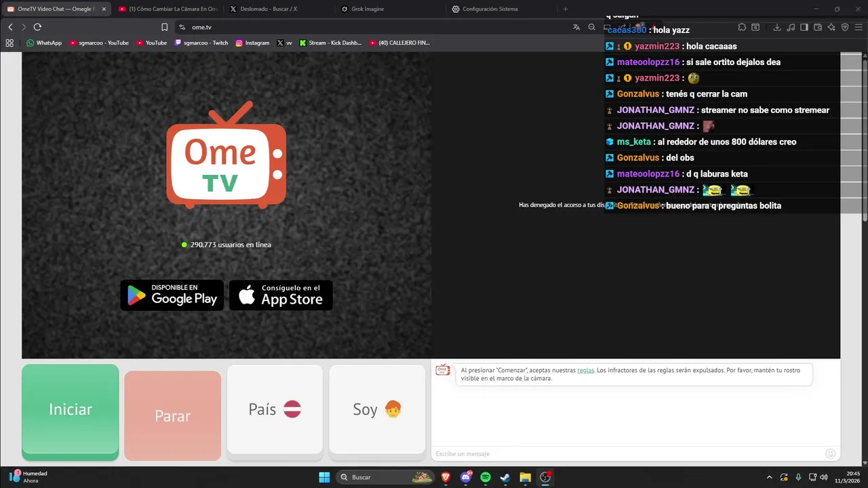Click the zoom magnifier icon in address bar
Viewport: 868px width, 488px height.
(591, 27)
